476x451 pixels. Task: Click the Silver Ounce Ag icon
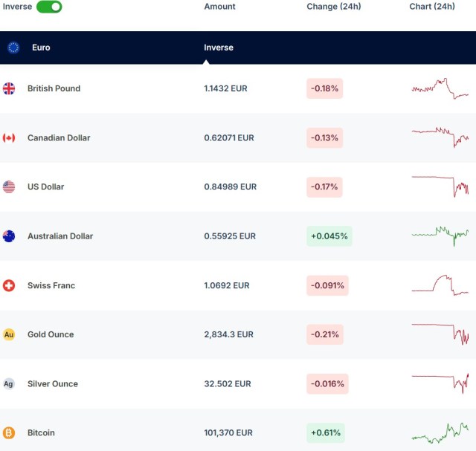tap(9, 384)
